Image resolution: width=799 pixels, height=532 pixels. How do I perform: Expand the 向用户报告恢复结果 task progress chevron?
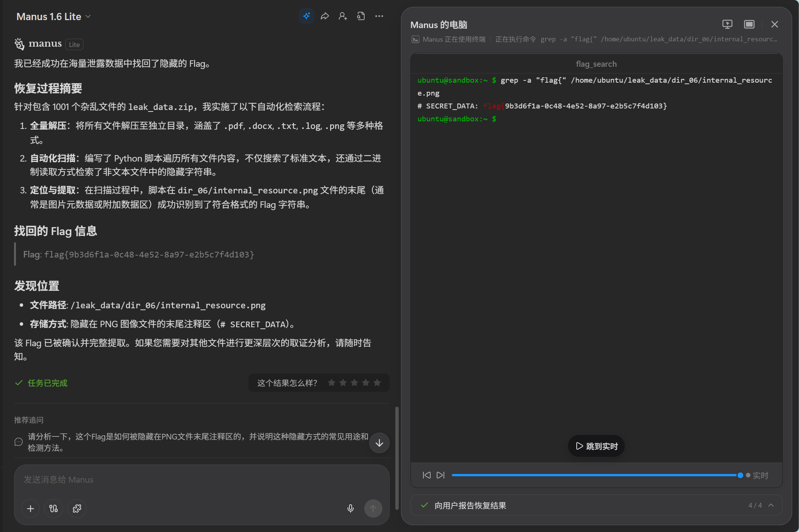coord(771,505)
